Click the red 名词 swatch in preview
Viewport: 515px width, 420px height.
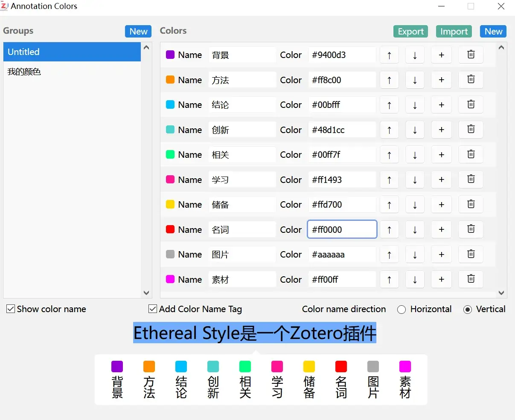341,367
